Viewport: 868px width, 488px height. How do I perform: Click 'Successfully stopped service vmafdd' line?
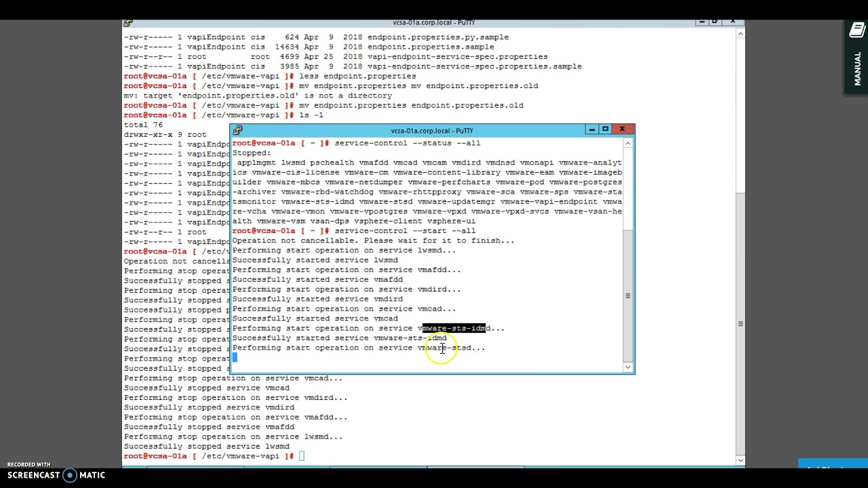pyautogui.click(x=209, y=427)
